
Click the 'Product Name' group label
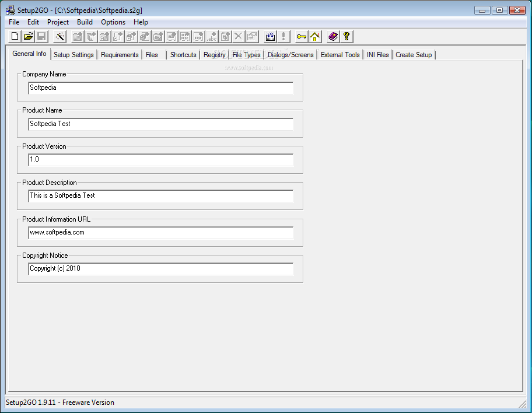42,110
